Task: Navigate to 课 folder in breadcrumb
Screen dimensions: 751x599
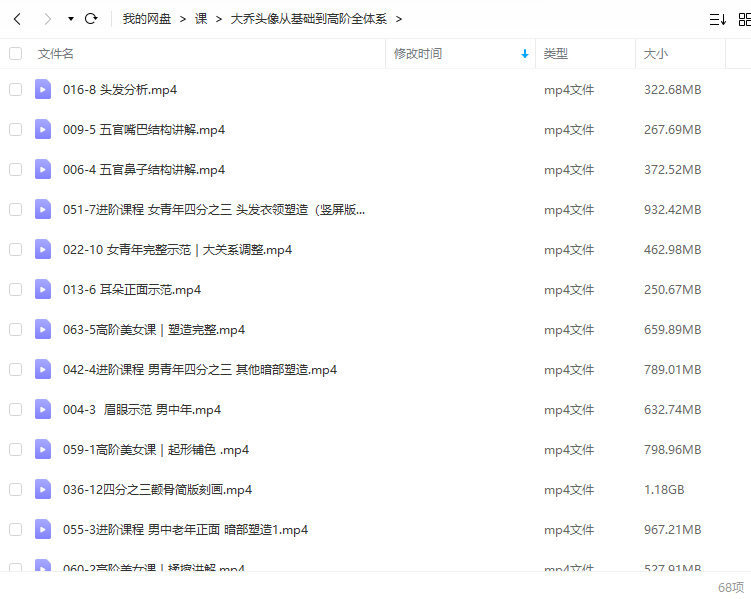Action: coord(201,19)
